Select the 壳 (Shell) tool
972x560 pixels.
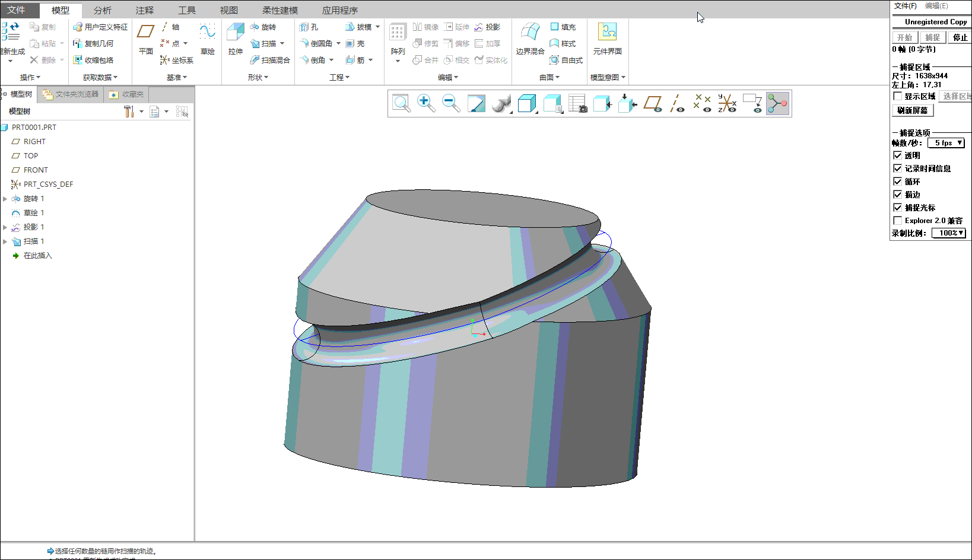pyautogui.click(x=355, y=44)
